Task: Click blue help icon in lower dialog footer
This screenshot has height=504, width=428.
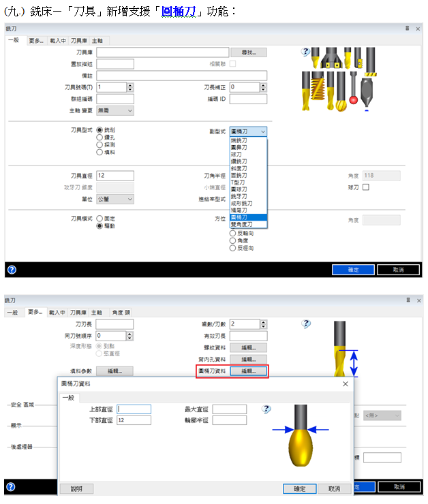Action: pyautogui.click(x=12, y=487)
